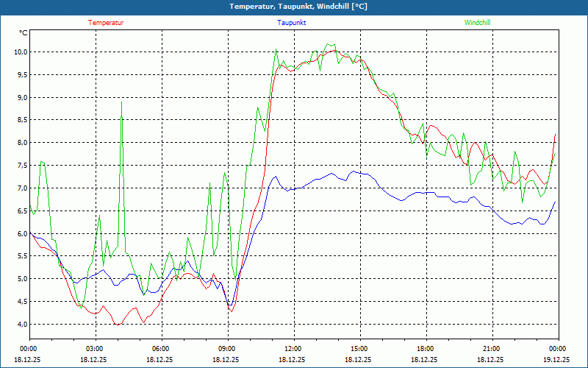Click the red Temperatur legend label
Screen dimensions: 588x368
tap(106, 23)
